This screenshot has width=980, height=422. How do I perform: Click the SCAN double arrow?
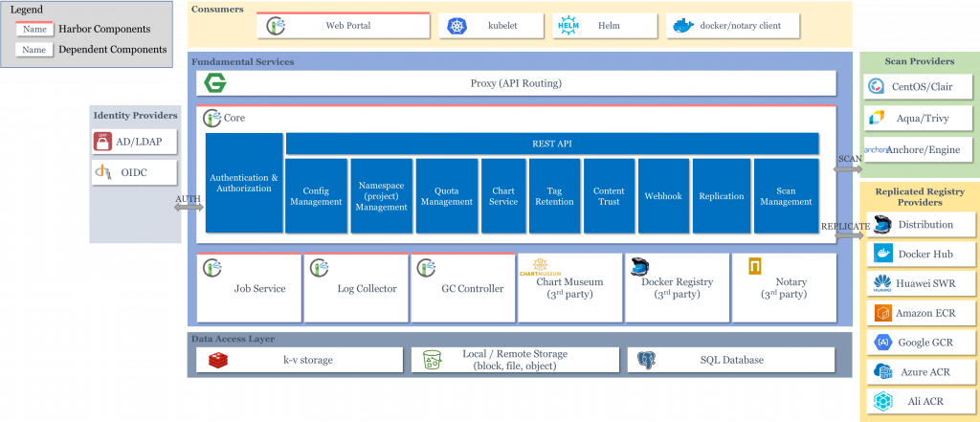(x=849, y=168)
